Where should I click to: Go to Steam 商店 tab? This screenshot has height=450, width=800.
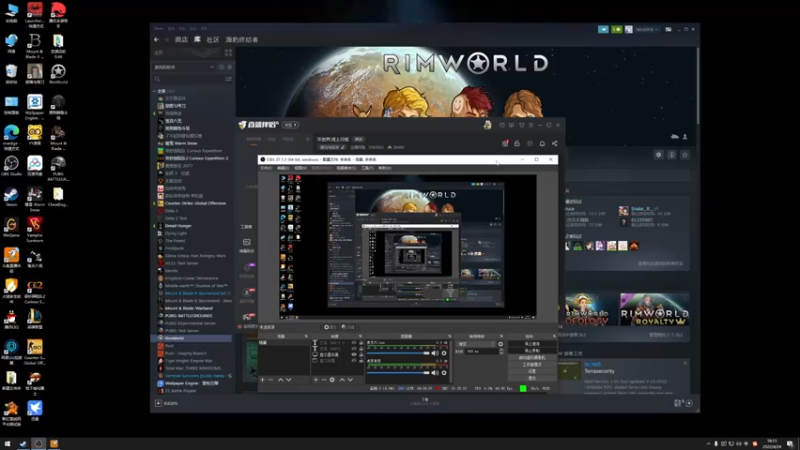pyautogui.click(x=181, y=39)
